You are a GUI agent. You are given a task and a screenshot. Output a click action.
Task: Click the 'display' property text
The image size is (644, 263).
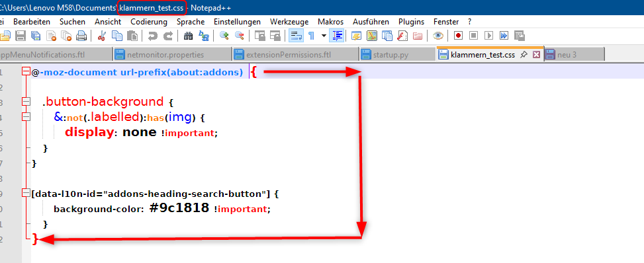(89, 133)
